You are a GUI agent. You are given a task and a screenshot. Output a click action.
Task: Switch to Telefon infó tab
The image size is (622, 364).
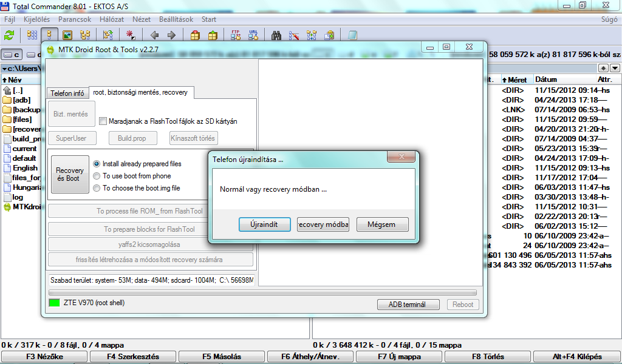coord(67,93)
